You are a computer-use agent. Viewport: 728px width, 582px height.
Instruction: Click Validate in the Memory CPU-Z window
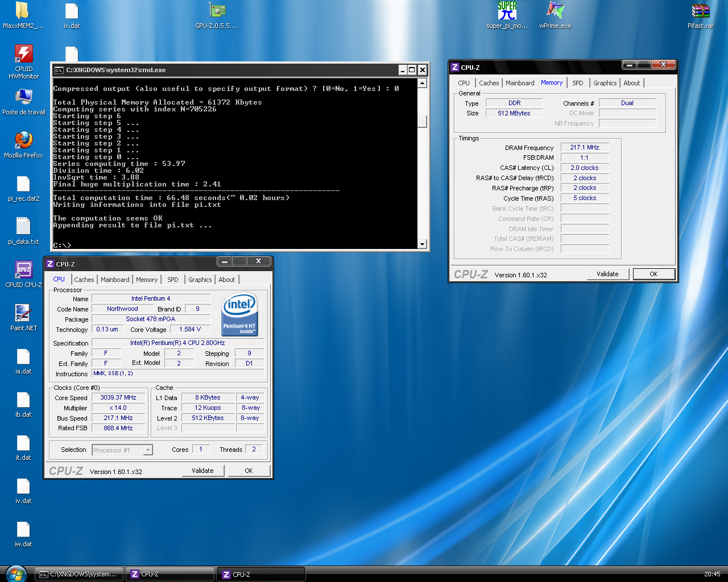pyautogui.click(x=607, y=274)
